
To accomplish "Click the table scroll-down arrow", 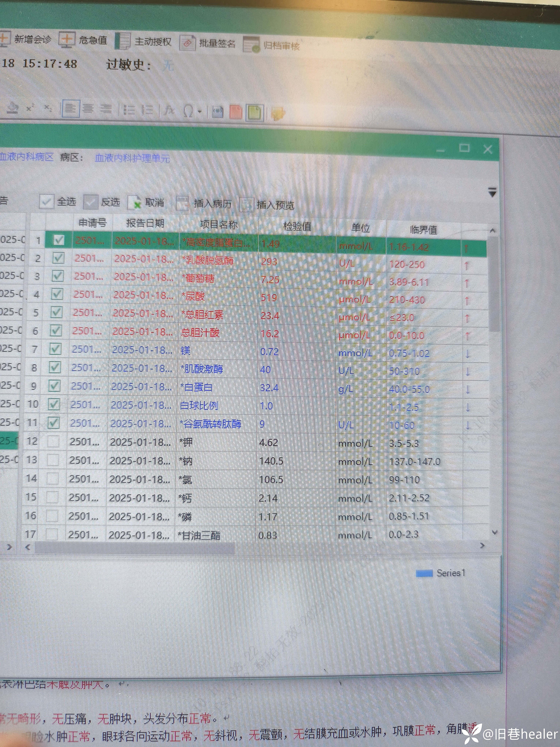I will (495, 533).
